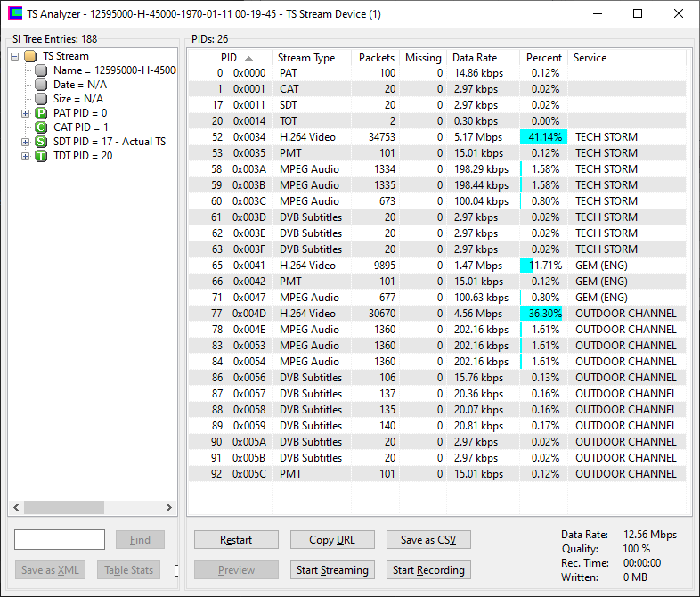Expand the SDT PID = 17 node
Viewport: 700px width, 597px height.
(x=26, y=142)
